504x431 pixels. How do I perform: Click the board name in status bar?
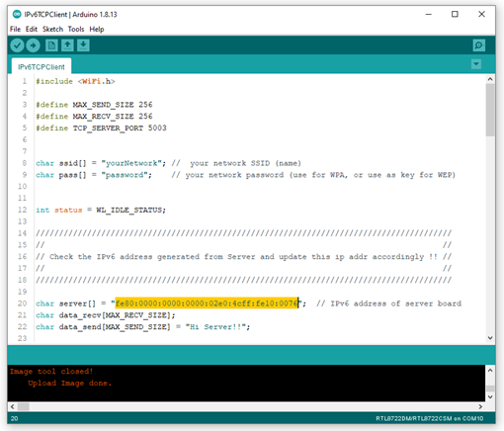(x=430, y=418)
